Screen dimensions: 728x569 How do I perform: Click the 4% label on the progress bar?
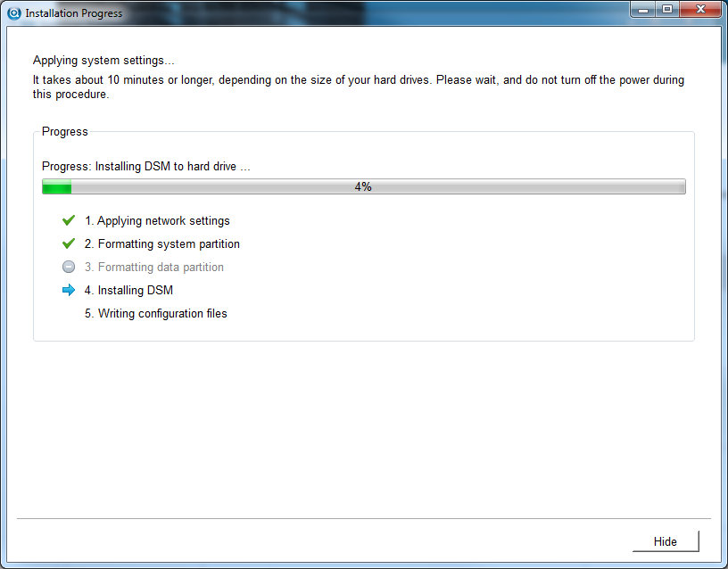363,186
